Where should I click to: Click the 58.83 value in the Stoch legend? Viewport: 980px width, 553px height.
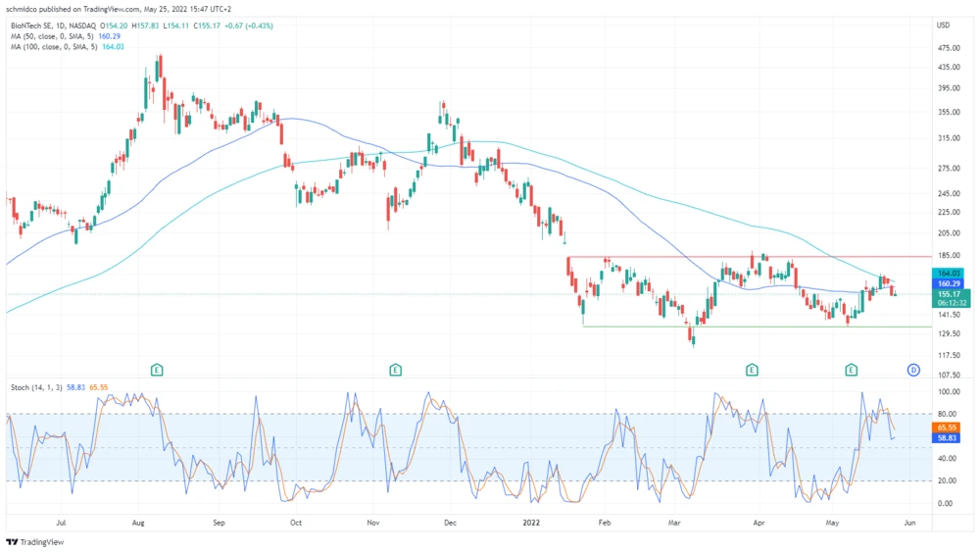point(75,387)
